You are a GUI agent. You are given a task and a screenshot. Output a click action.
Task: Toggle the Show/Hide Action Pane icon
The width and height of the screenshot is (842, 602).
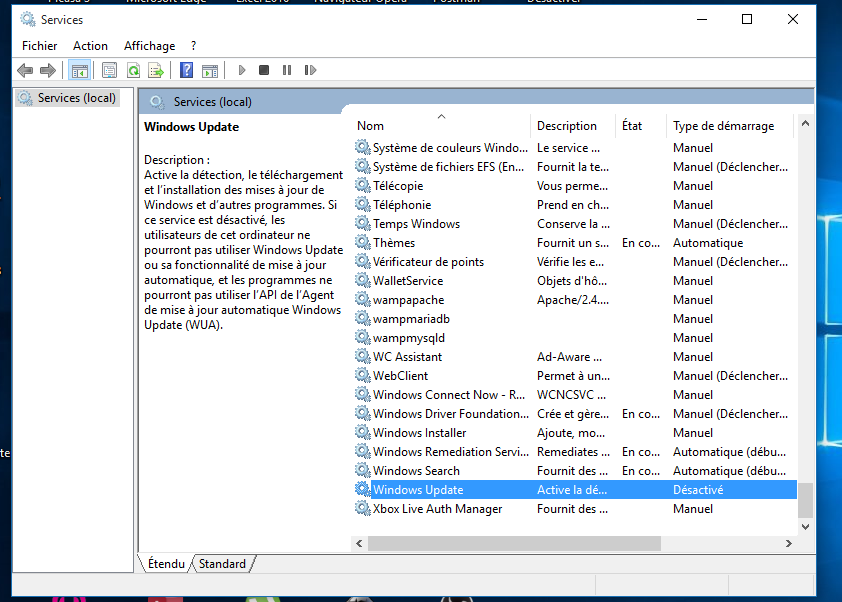click(210, 70)
